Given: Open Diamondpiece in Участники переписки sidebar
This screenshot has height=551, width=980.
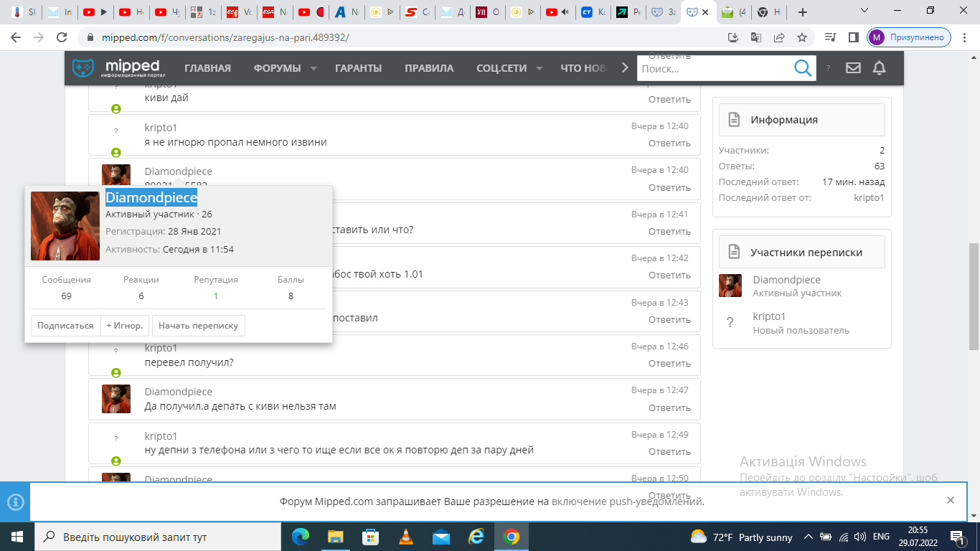Looking at the screenshot, I should (x=787, y=280).
